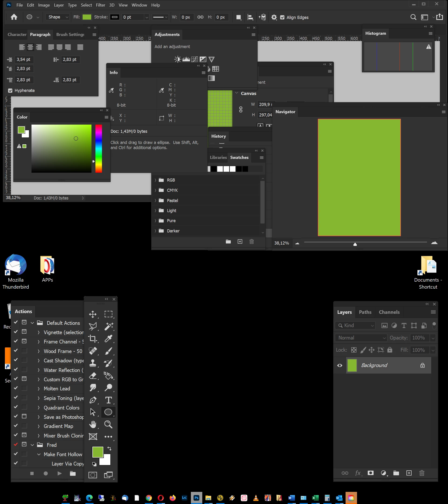The width and height of the screenshot is (448, 504).
Task: Select the Hand tool
Action: [93, 424]
